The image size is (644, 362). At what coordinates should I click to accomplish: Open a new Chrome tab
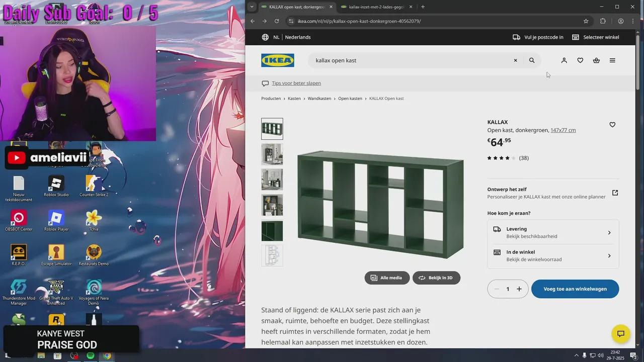tap(423, 7)
